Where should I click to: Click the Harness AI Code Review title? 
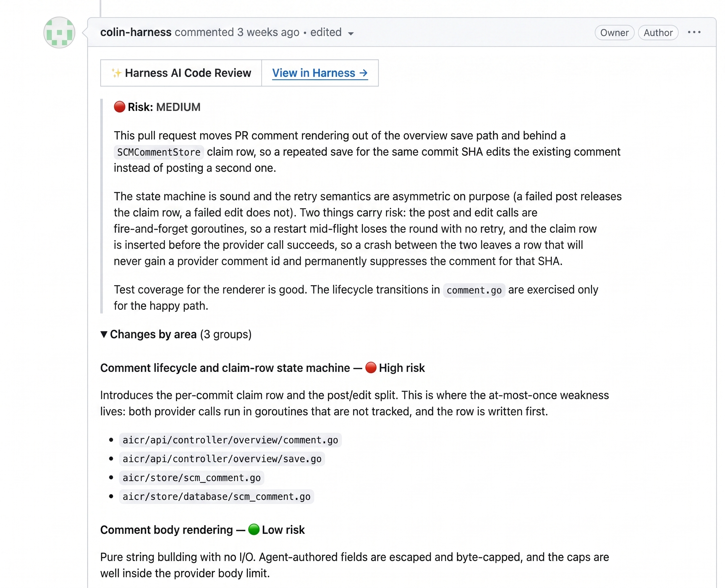[x=188, y=73]
